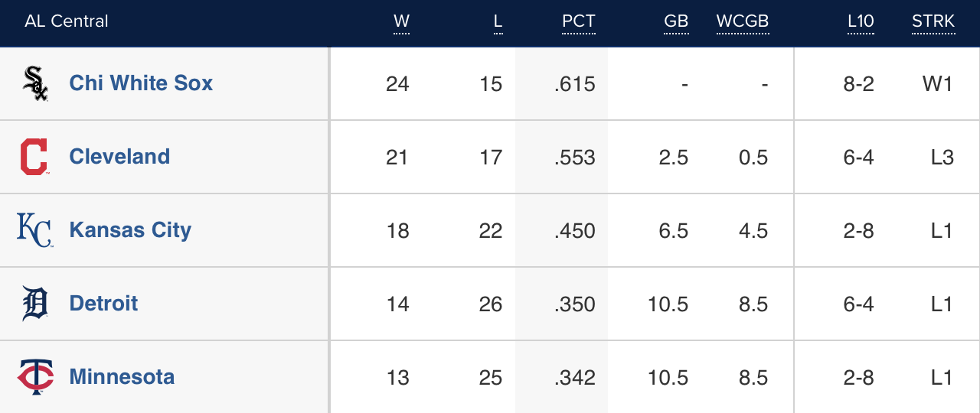
Task: Click the Detroit Tigers logo
Action: point(35,304)
